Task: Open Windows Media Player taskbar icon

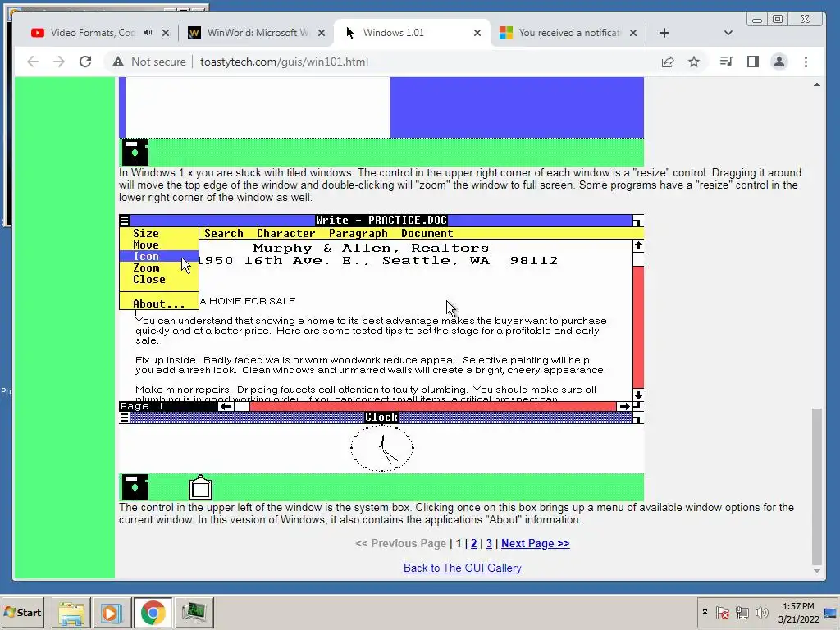Action: pos(112,612)
